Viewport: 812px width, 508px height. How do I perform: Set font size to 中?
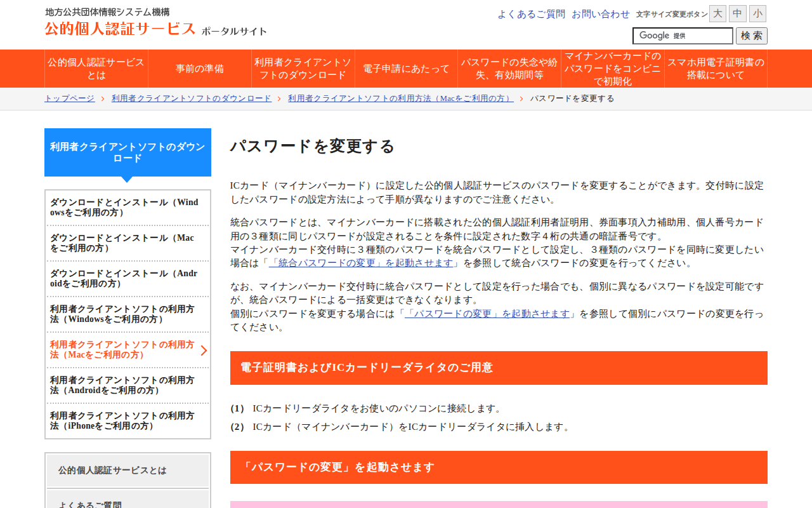pyautogui.click(x=738, y=13)
